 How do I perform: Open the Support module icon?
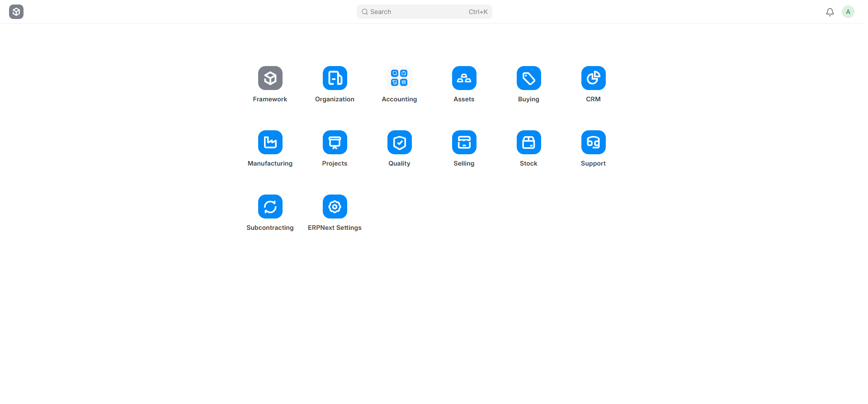pyautogui.click(x=593, y=143)
